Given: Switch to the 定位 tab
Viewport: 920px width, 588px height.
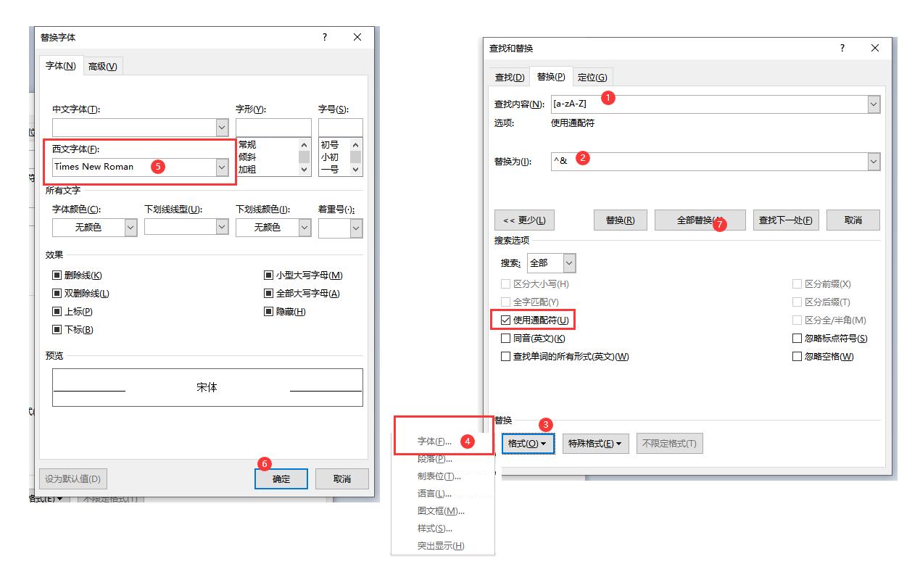Looking at the screenshot, I should (x=593, y=76).
